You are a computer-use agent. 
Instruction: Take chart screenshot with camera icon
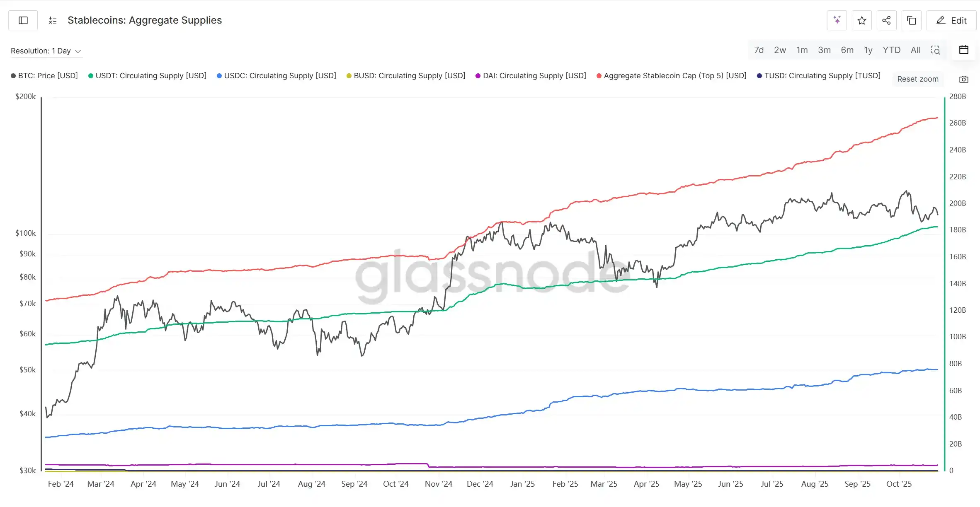(964, 79)
